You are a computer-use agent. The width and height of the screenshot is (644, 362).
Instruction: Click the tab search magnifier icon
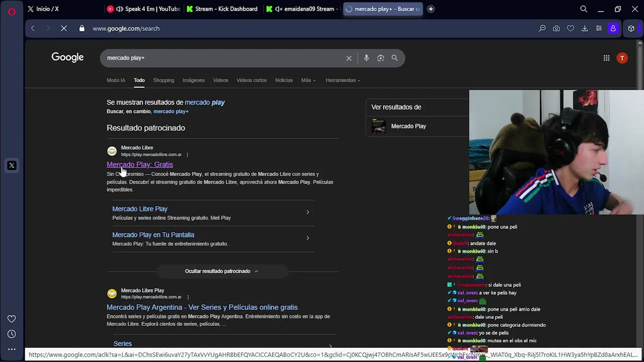[x=584, y=9]
